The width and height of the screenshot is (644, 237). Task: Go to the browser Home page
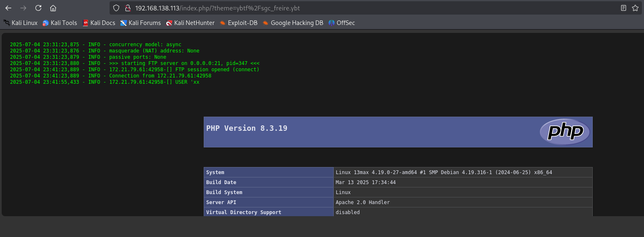click(x=53, y=8)
